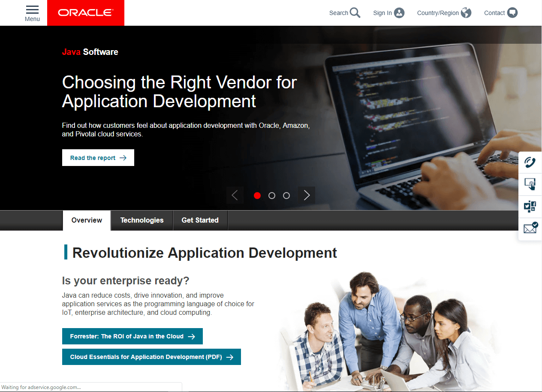The image size is (542, 392).
Task: Click the Country/Region globe icon
Action: click(x=466, y=13)
